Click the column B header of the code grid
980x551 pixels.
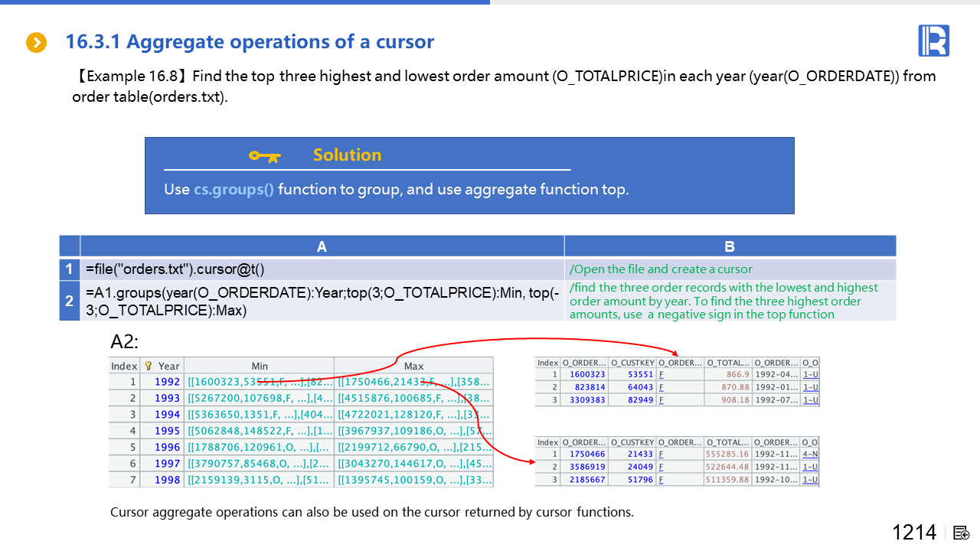click(x=730, y=246)
